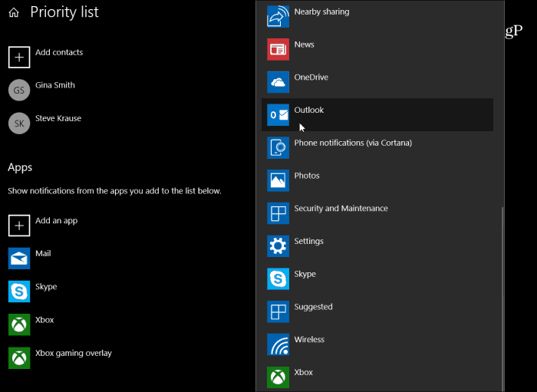The width and height of the screenshot is (537, 392).
Task: Click the Add an app plus icon
Action: coord(19,226)
